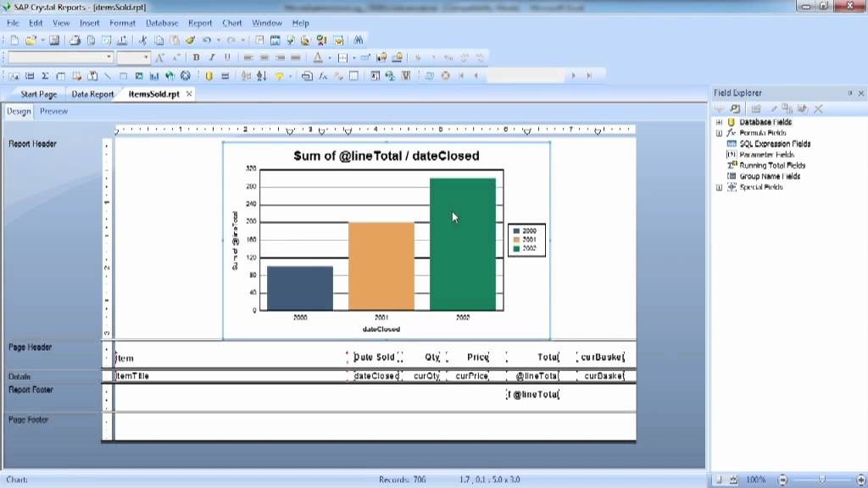Screen dimensions: 868x488
Task: Adjust the zoom slider handle
Action: (822, 480)
